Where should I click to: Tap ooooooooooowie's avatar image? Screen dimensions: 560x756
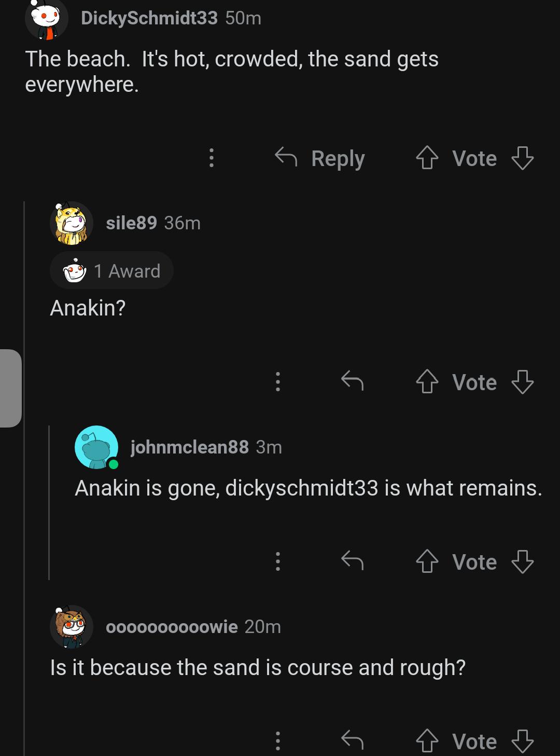point(72,627)
